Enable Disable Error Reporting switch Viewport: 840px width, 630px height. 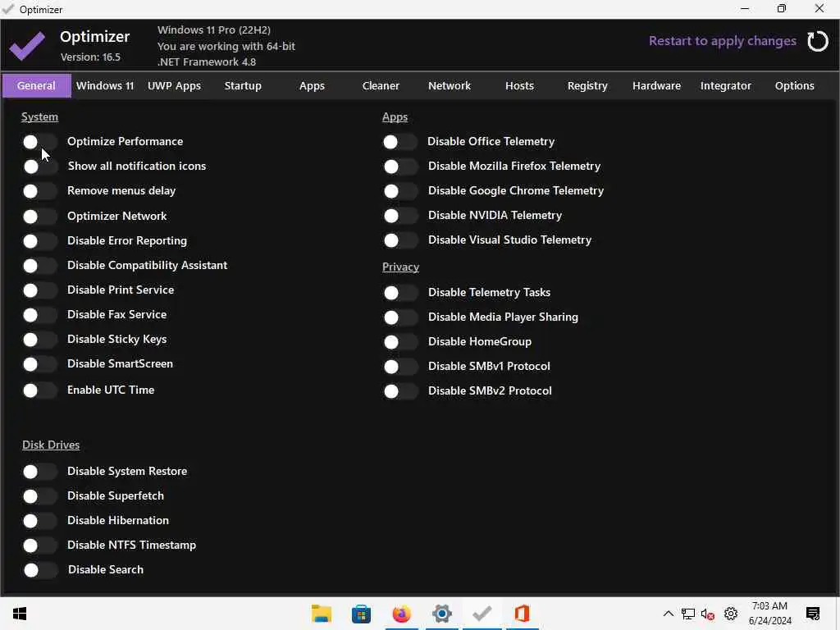(x=39, y=241)
